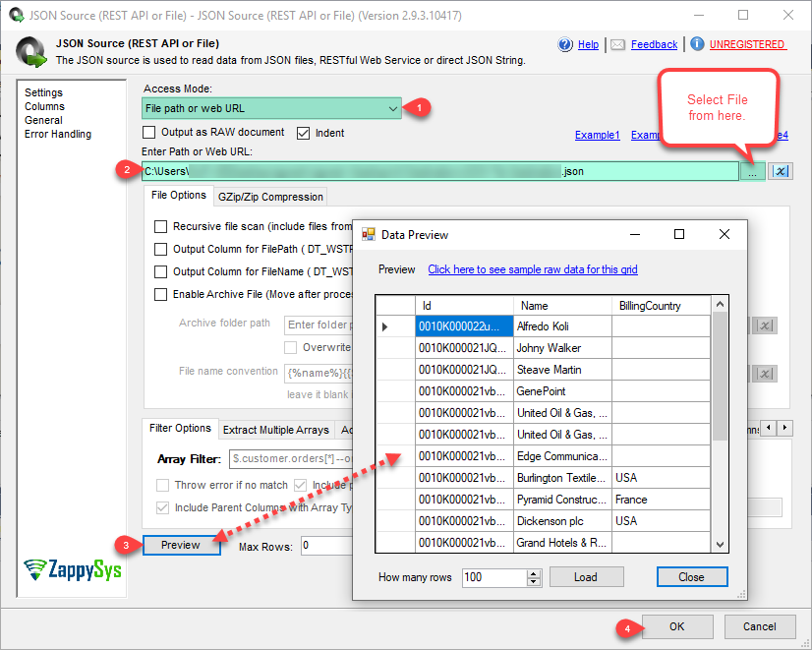Click the Enter Path or Web URL field
This screenshot has height=650, width=812.
pos(440,171)
